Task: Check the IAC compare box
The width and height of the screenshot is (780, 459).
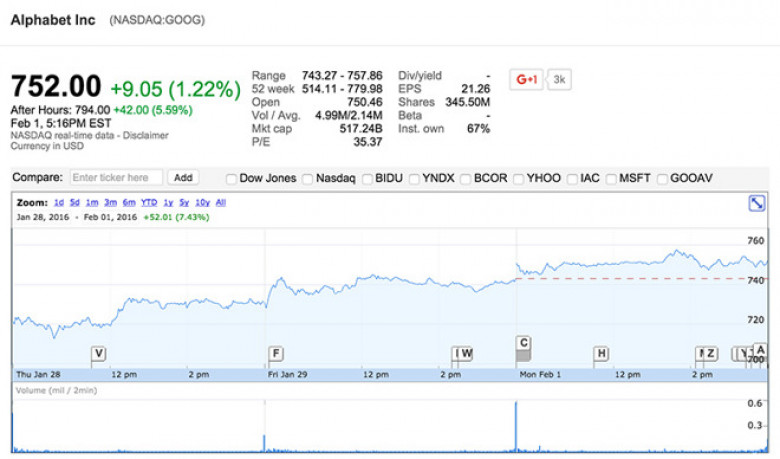Action: coord(572,179)
